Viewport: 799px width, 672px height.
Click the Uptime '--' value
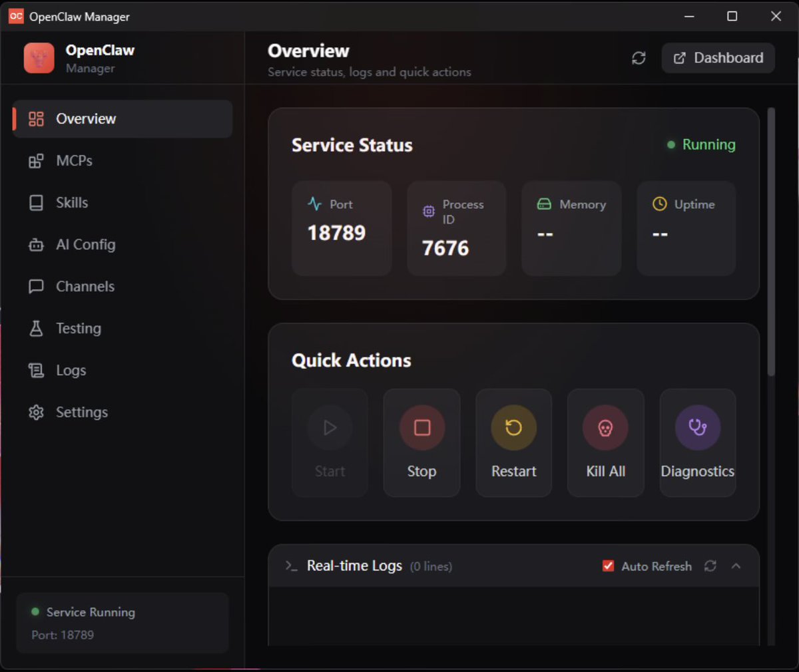660,234
